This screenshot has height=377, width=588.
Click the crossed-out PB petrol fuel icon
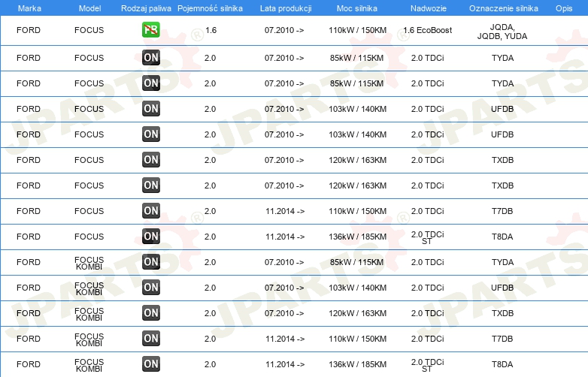coord(150,30)
